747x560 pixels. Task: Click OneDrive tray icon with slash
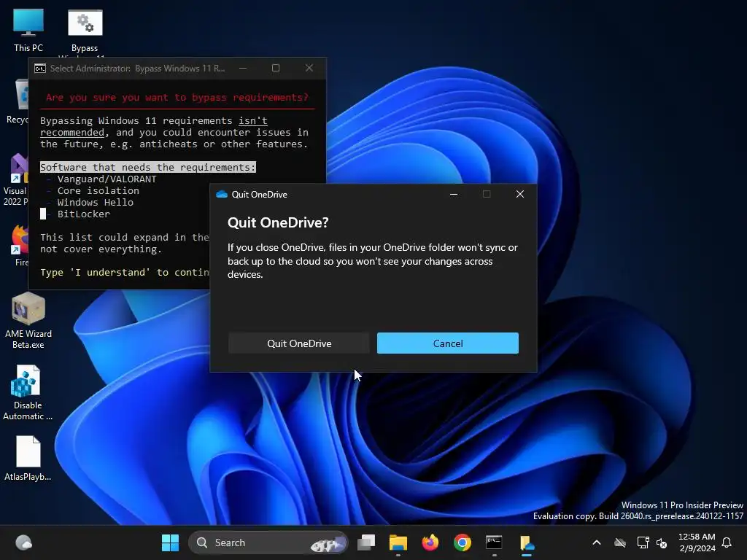[620, 542]
